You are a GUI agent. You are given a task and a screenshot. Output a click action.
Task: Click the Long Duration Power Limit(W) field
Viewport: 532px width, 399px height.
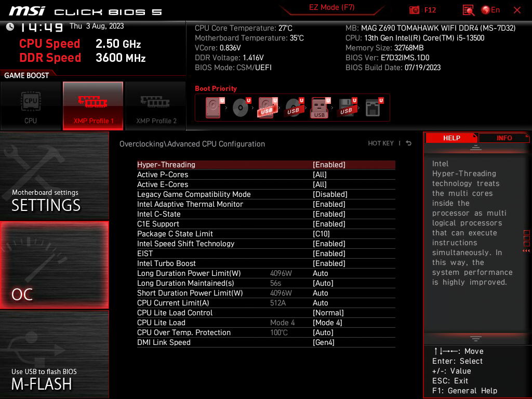click(x=266, y=273)
